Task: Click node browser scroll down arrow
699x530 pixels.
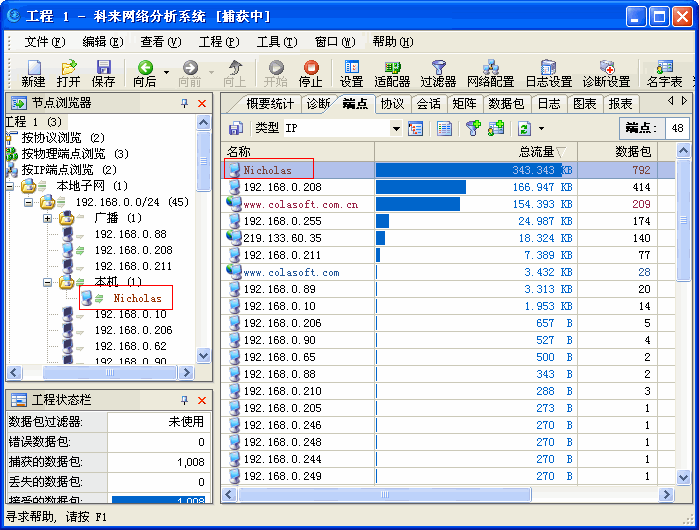Action: point(204,356)
